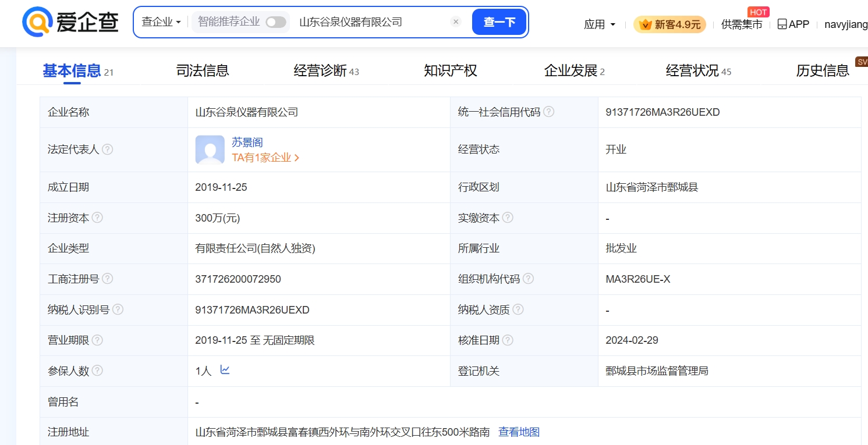Screen dimensions: 868x445
Task: Clear the search box with the X icon
Action: (456, 22)
